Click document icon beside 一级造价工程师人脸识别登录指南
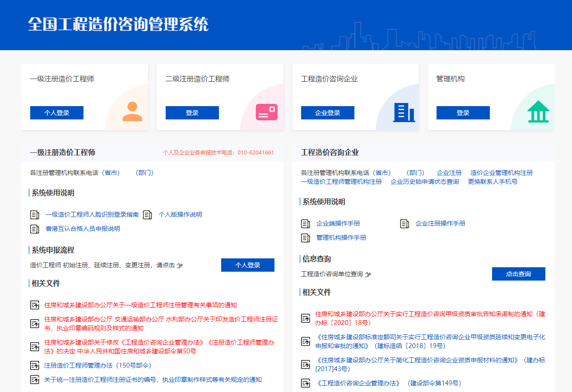 pos(35,215)
